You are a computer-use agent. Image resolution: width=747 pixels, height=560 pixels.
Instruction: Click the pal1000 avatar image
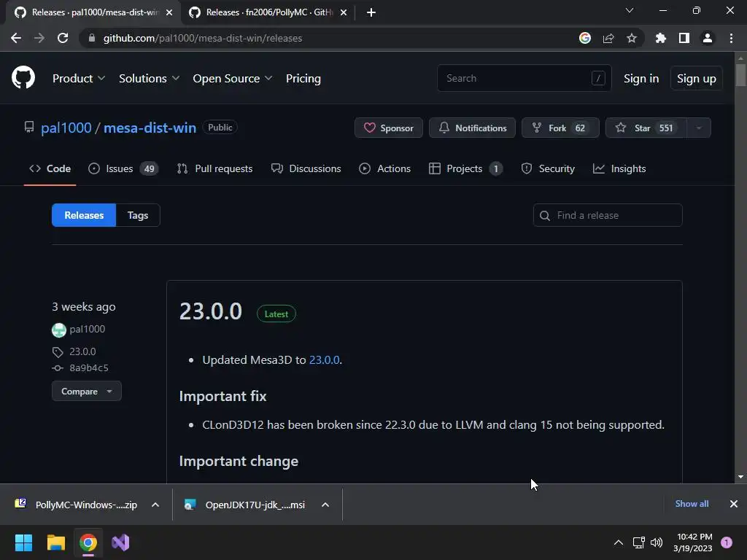(58, 330)
